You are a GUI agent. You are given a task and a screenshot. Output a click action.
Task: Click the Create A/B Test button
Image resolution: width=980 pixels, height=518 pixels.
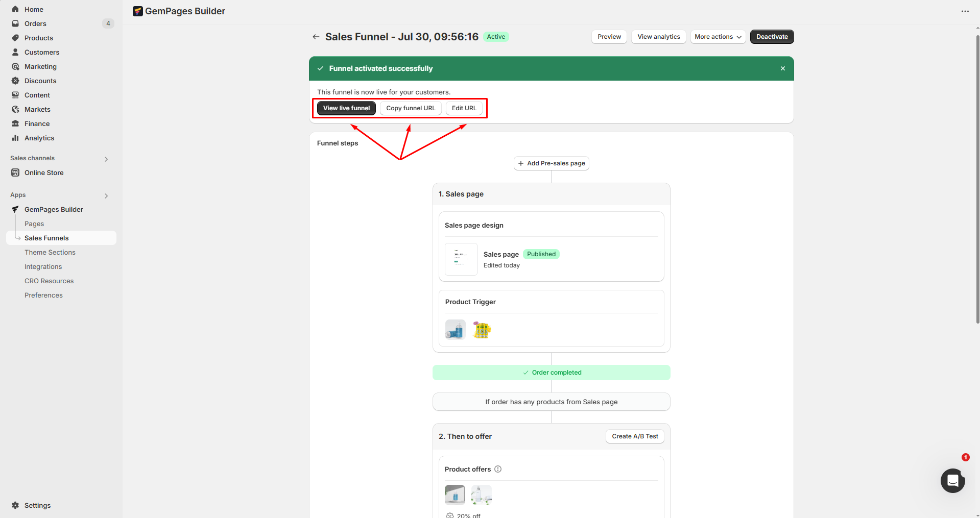(x=635, y=436)
